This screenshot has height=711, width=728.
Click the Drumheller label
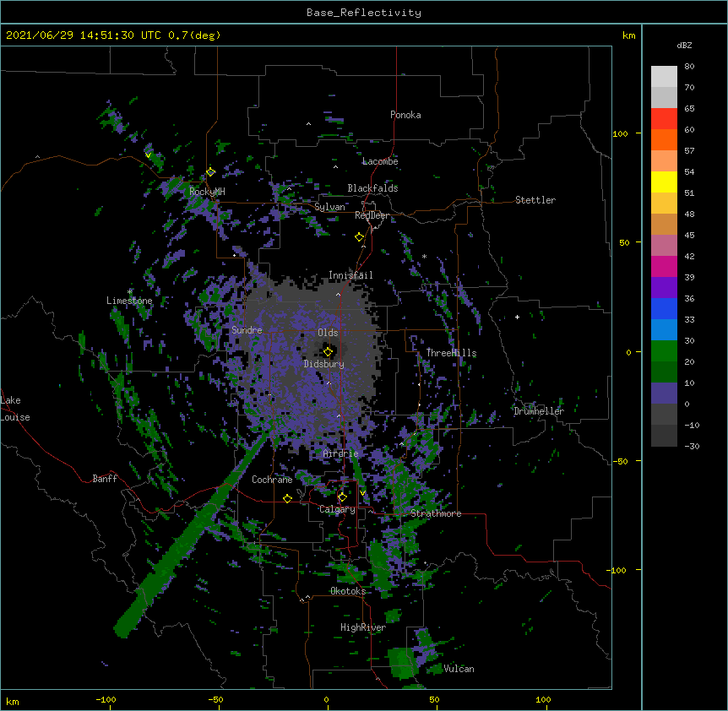(x=539, y=411)
